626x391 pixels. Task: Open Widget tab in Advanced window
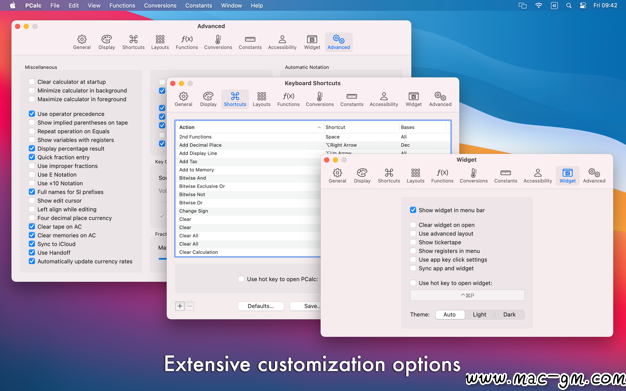[x=312, y=42]
